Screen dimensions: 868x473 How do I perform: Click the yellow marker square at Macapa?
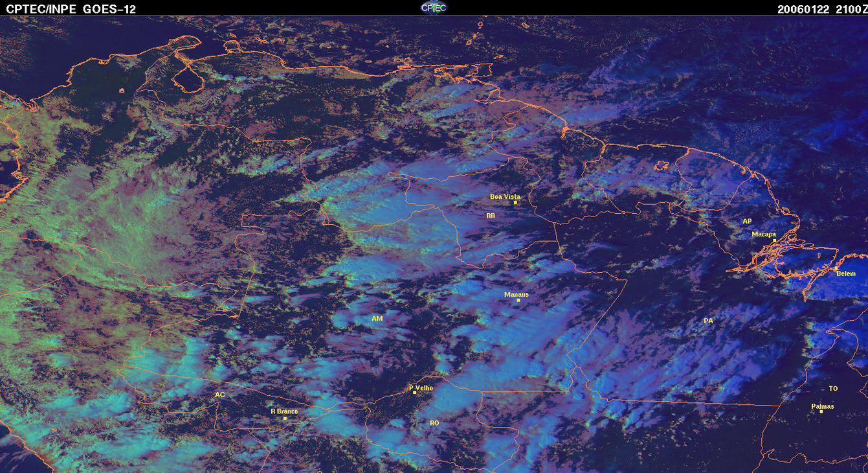coord(774,240)
